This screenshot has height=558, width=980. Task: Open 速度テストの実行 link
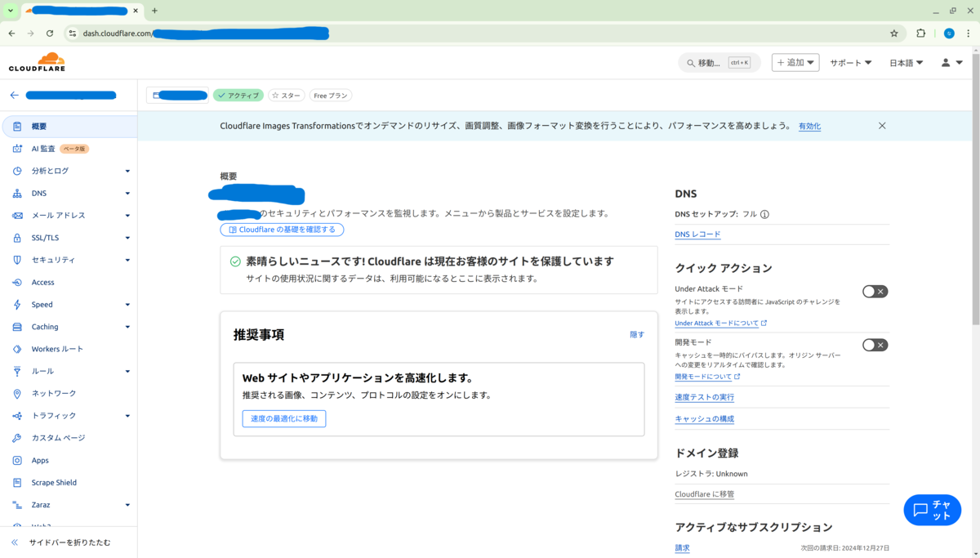tap(704, 397)
